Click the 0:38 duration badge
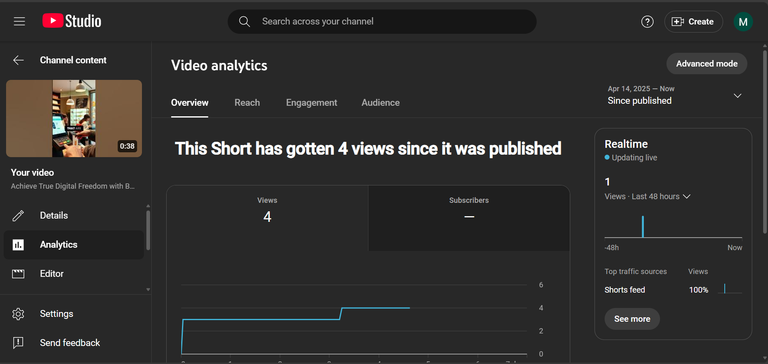Screen dimensions: 768x364 tap(127, 146)
